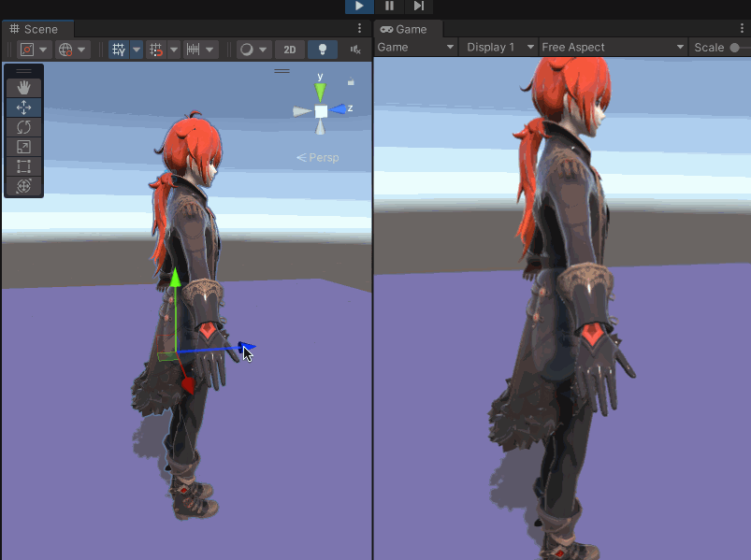The width and height of the screenshot is (751, 560).
Task: Toggle scene audio mute button
Action: (355, 50)
